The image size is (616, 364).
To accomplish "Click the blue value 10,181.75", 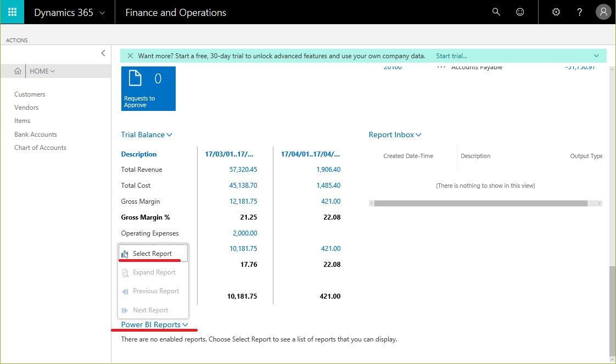I will [x=243, y=249].
